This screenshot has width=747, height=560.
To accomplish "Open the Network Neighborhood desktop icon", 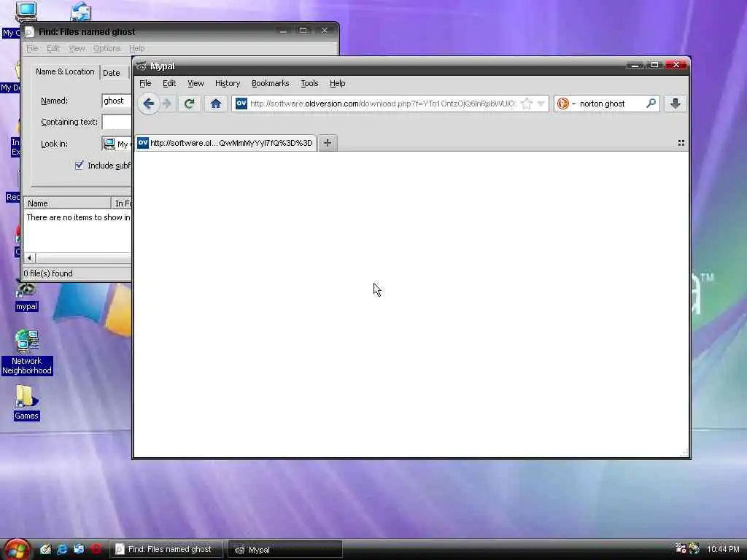I will 27,352.
